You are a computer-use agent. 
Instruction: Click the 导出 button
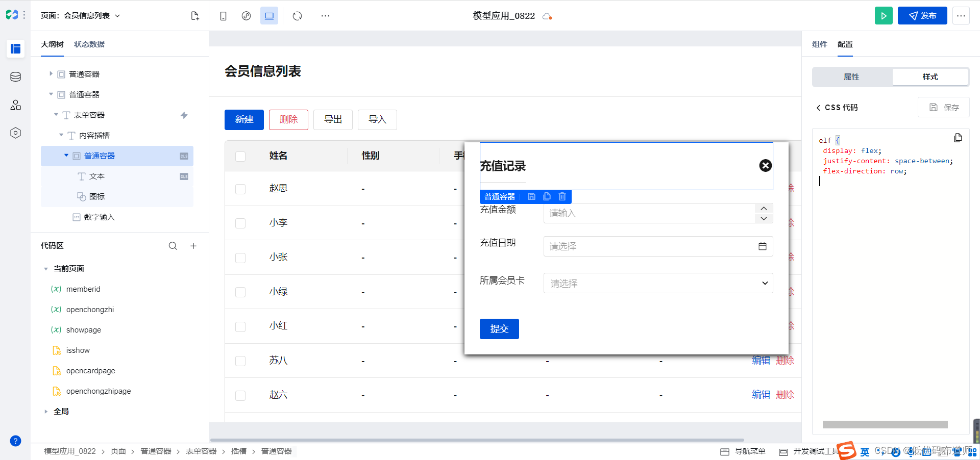(333, 120)
